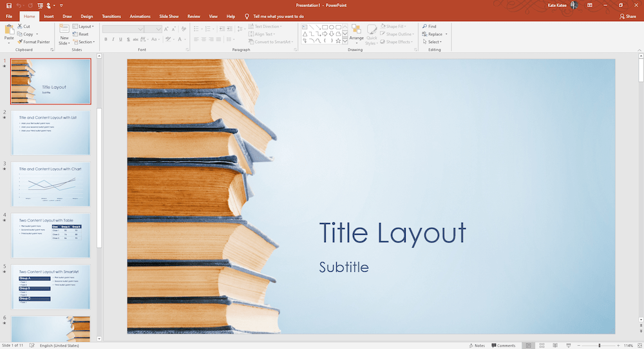644x349 pixels.
Task: Switch to Slide Sorter view
Action: [542, 346]
